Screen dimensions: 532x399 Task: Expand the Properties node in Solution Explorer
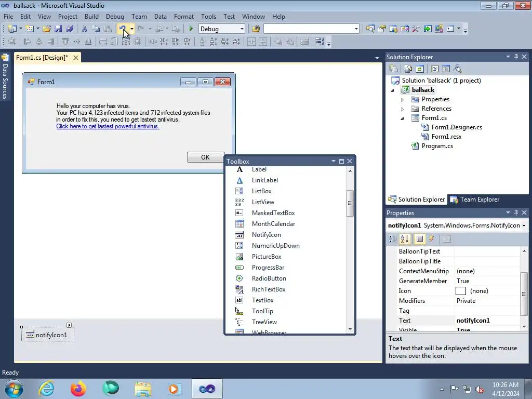click(403, 100)
